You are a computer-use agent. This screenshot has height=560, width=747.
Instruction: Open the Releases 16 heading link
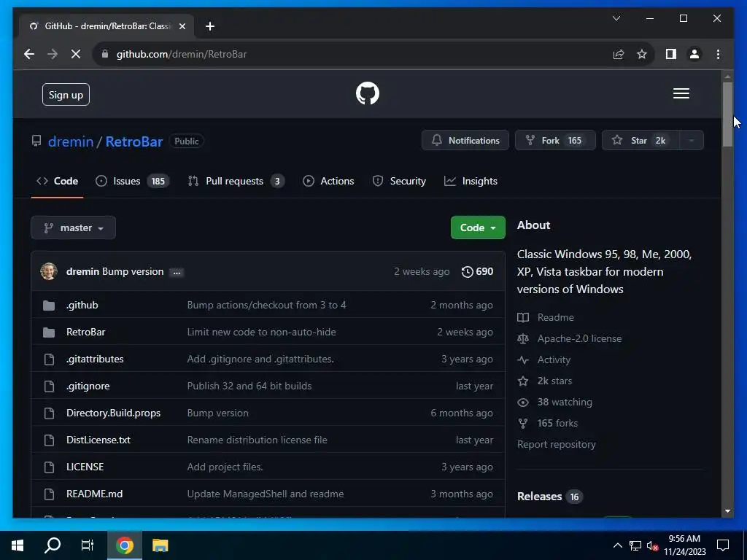(x=550, y=497)
